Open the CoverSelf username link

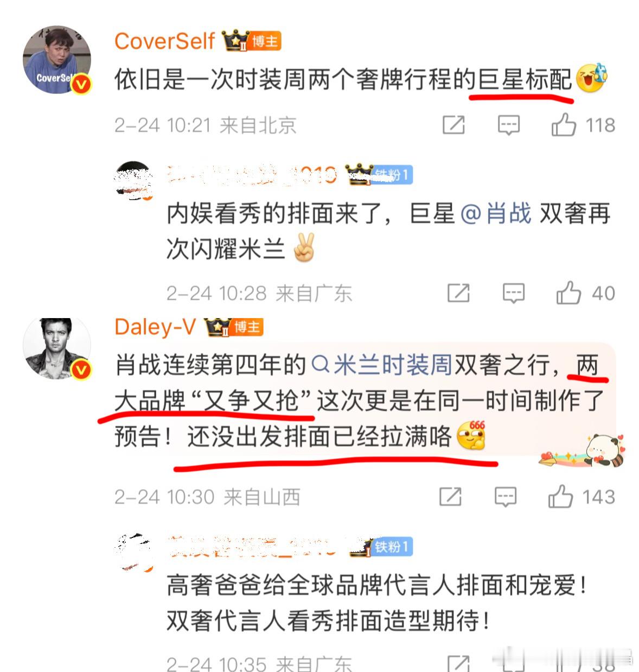[165, 41]
